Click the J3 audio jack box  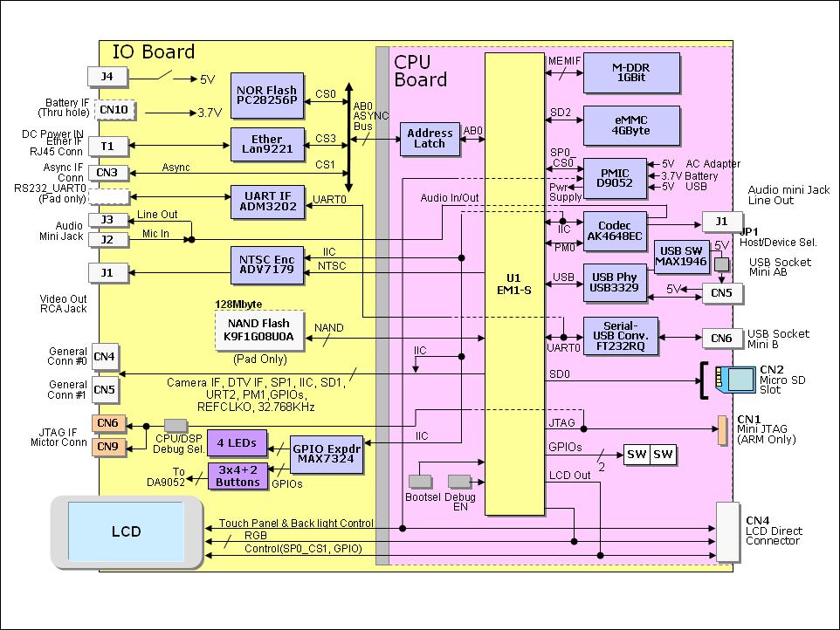pos(107,220)
